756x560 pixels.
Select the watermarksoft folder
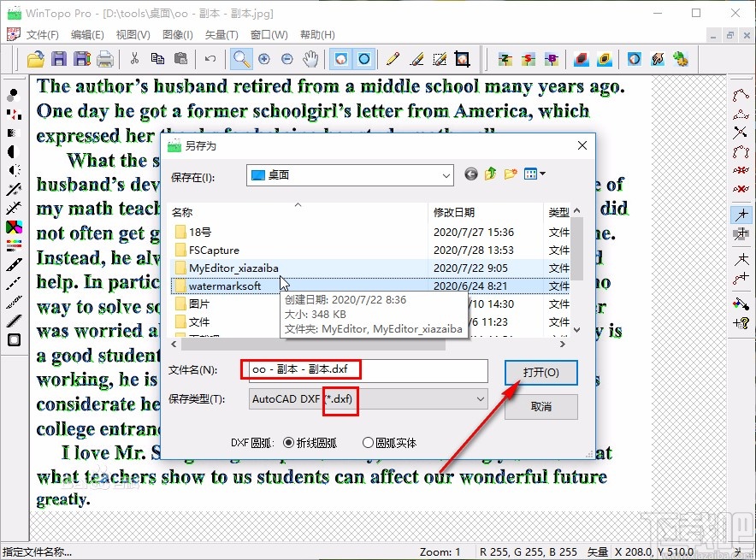click(218, 286)
